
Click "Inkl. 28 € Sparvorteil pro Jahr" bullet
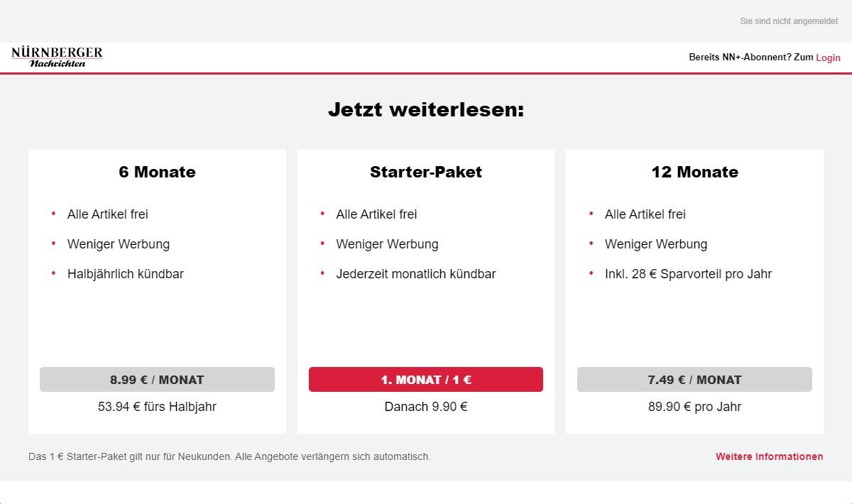[688, 274]
